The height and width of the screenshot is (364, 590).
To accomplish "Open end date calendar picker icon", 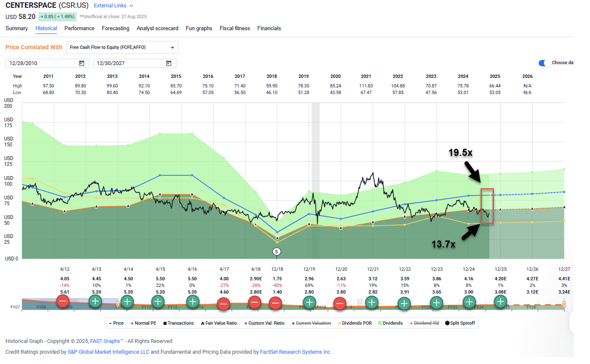I will [169, 63].
